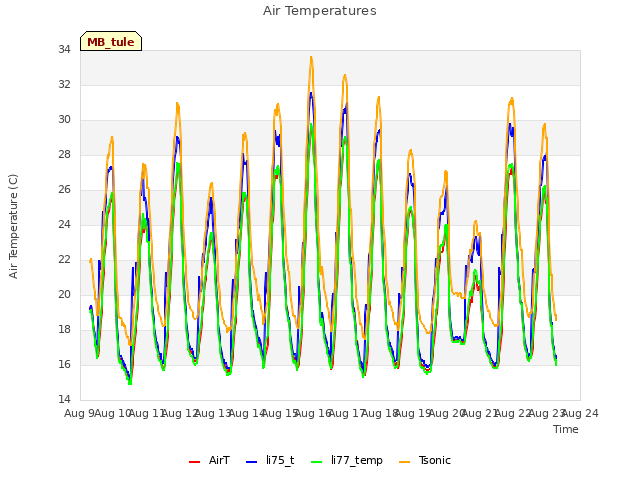
Task: Click the blue li75_t legend color marker
Action: [252, 462]
